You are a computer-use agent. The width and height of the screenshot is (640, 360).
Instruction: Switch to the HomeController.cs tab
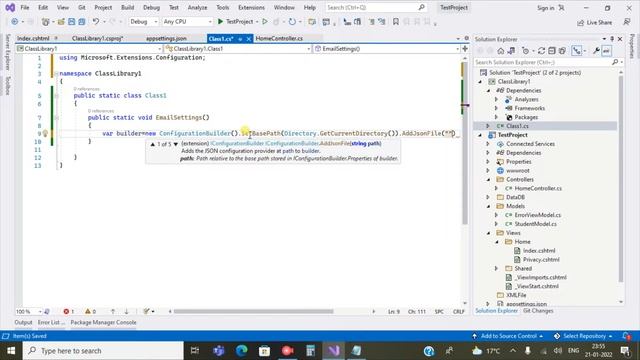(x=279, y=38)
